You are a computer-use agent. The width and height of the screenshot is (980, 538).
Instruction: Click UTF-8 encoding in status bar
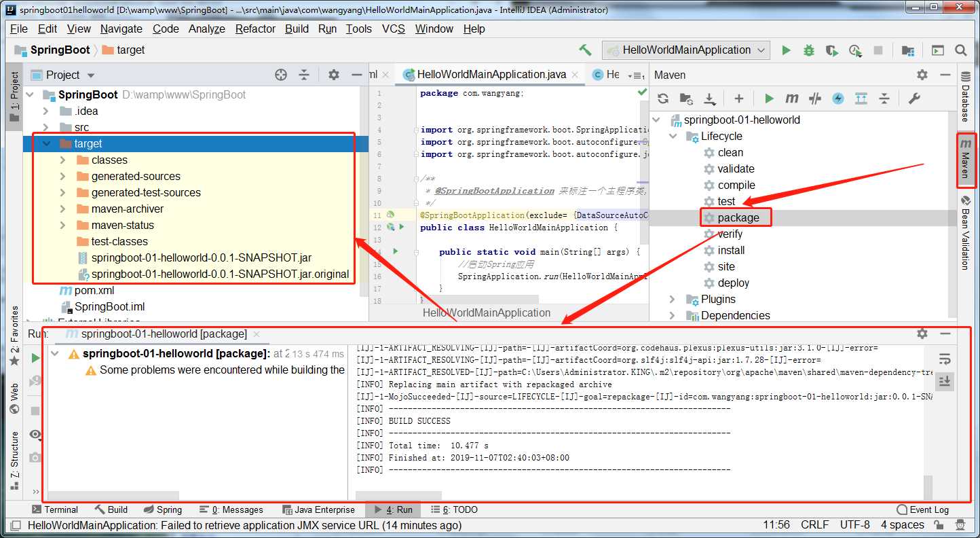click(854, 525)
